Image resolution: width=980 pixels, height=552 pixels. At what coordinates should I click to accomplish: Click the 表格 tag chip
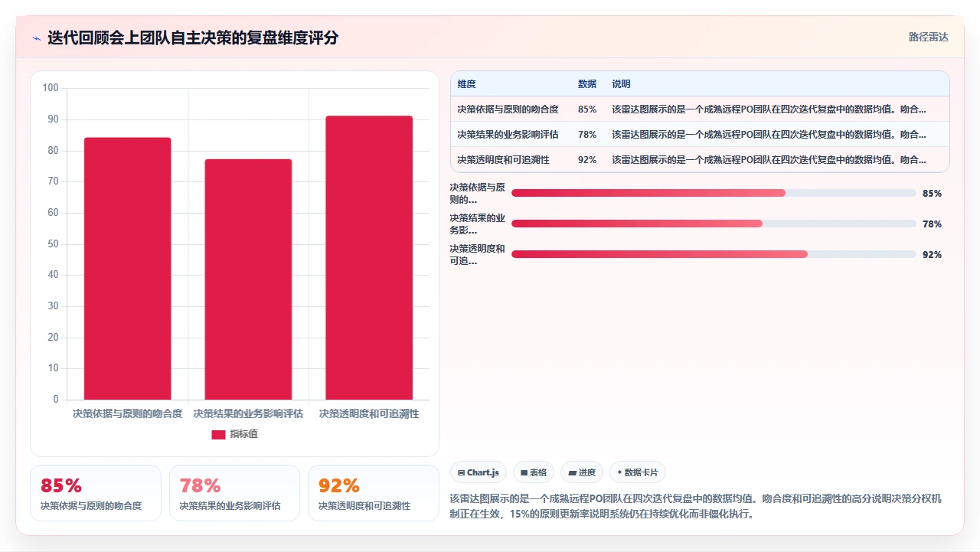[x=533, y=472]
